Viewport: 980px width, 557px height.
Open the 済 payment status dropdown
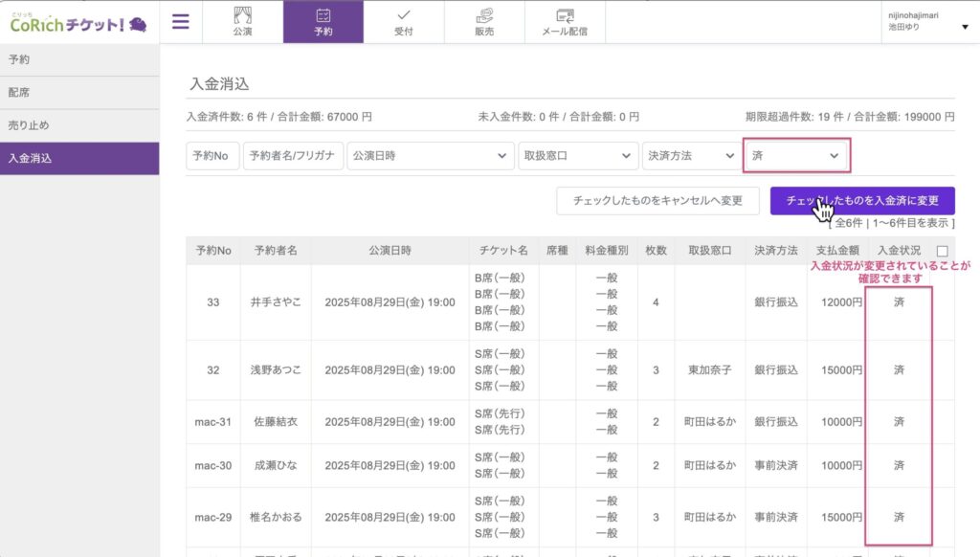[x=795, y=155]
